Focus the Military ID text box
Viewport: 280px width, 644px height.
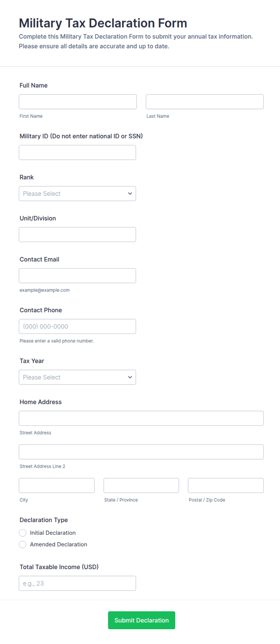coord(77,153)
